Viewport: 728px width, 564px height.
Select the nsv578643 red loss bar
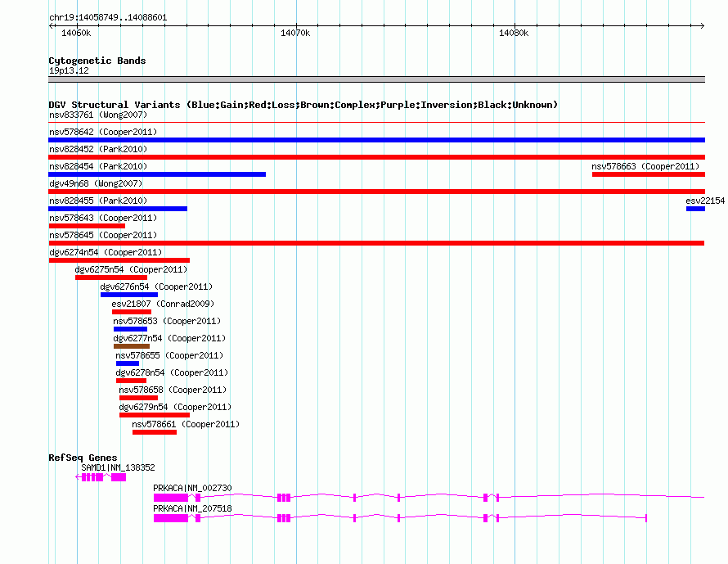tap(87, 226)
